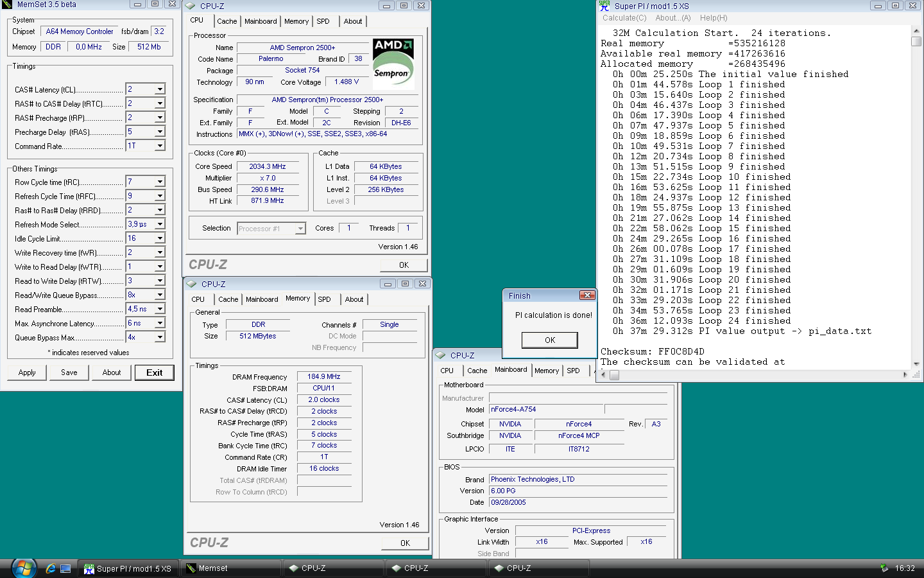Open the About...(A) menu in Super PI
Screen dimensions: 924x578
pos(673,18)
